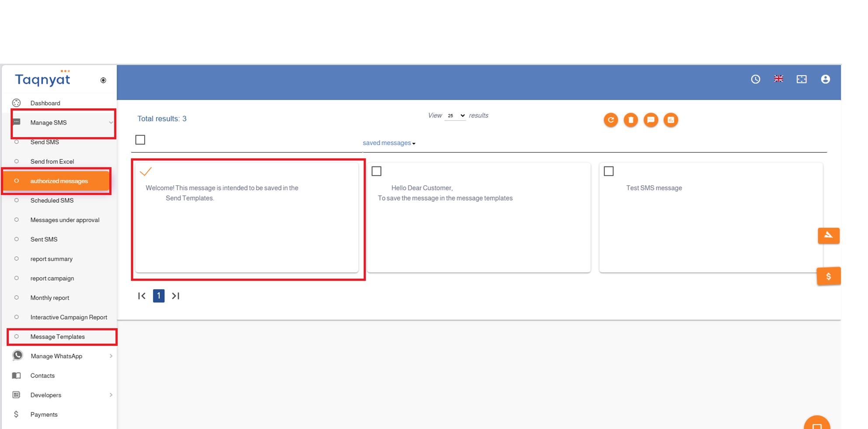The width and height of the screenshot is (868, 429).
Task: Click the orange dollar floating button
Action: pos(829,276)
